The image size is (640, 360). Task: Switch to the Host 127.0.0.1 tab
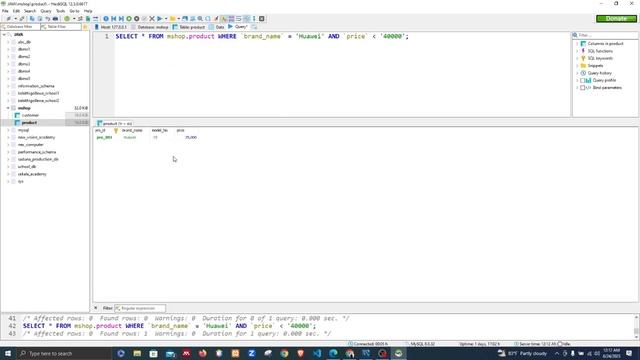click(x=111, y=27)
